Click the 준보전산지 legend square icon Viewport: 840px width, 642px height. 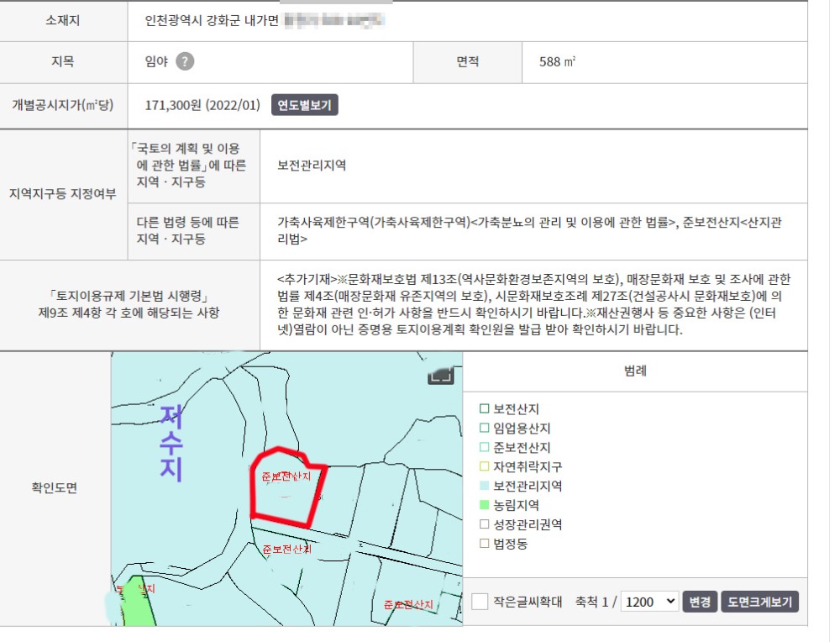click(484, 448)
